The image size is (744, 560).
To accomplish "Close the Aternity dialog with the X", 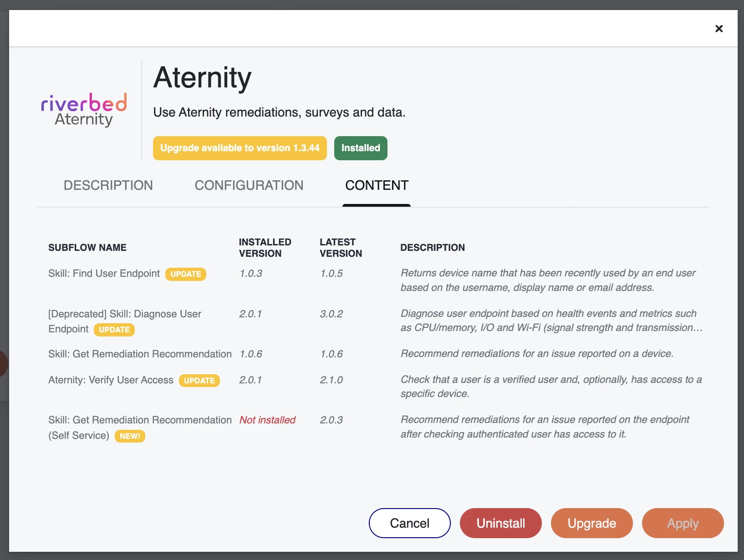I will (719, 29).
